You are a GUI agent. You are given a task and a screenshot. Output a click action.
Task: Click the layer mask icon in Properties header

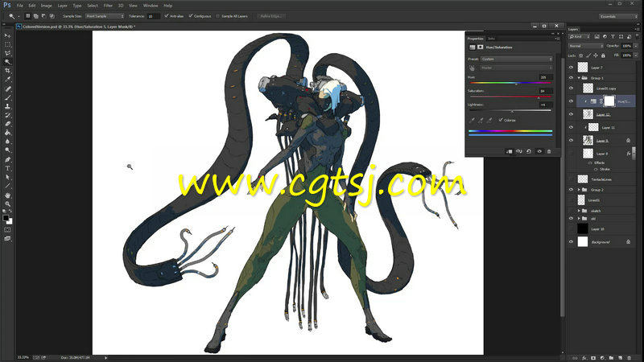[x=480, y=47]
